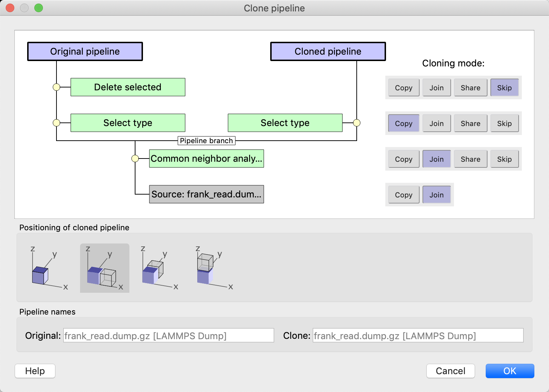Focus the Clone pipeline name field

pyautogui.click(x=417, y=336)
